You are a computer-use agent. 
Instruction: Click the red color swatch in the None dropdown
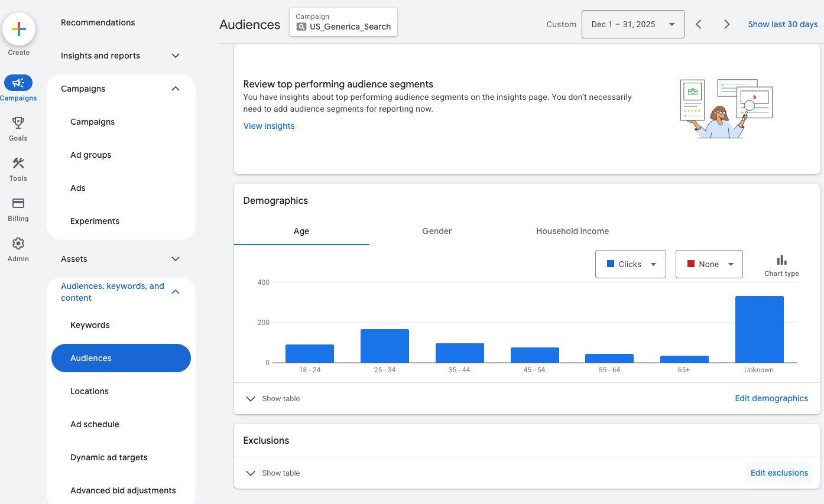690,264
